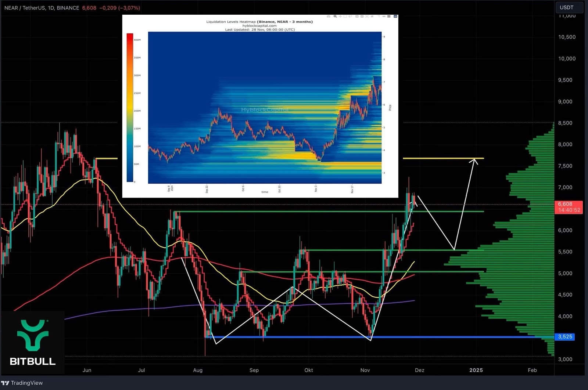Image resolution: width=588 pixels, height=390 pixels.
Task: Click the 8,500 price axis label
Action: point(565,123)
